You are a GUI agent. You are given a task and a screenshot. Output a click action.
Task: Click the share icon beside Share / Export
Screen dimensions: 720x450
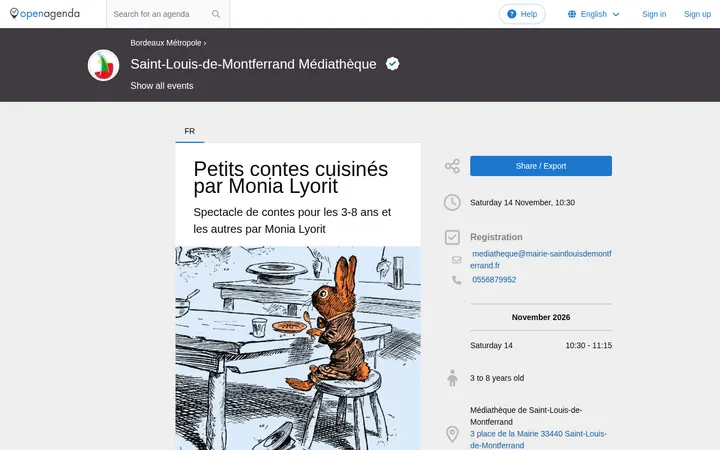pyautogui.click(x=452, y=166)
